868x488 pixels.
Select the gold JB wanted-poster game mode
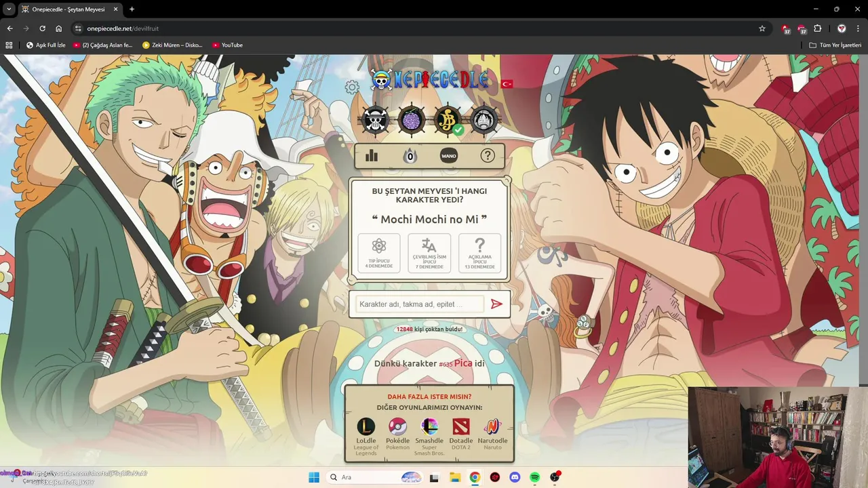click(448, 120)
